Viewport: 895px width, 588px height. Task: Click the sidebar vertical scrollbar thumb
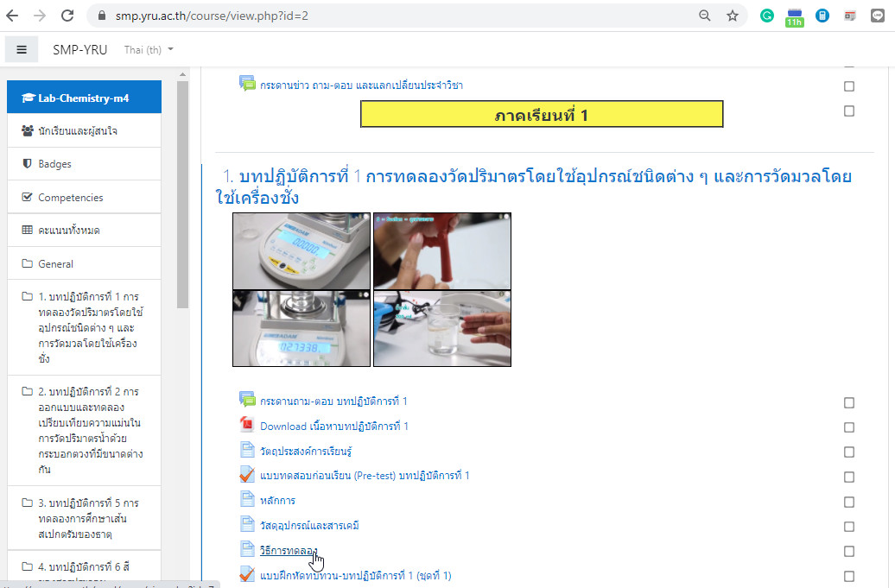(x=182, y=194)
